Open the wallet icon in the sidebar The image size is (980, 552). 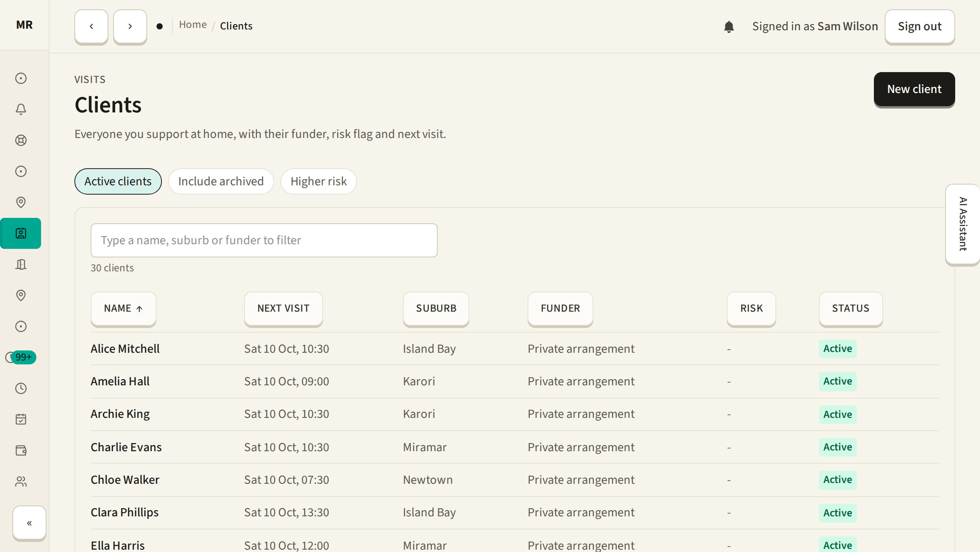click(x=21, y=450)
